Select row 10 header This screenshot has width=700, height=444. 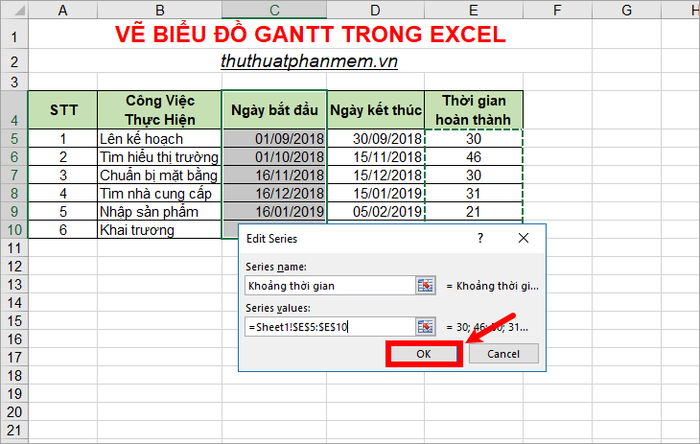pyautogui.click(x=14, y=229)
